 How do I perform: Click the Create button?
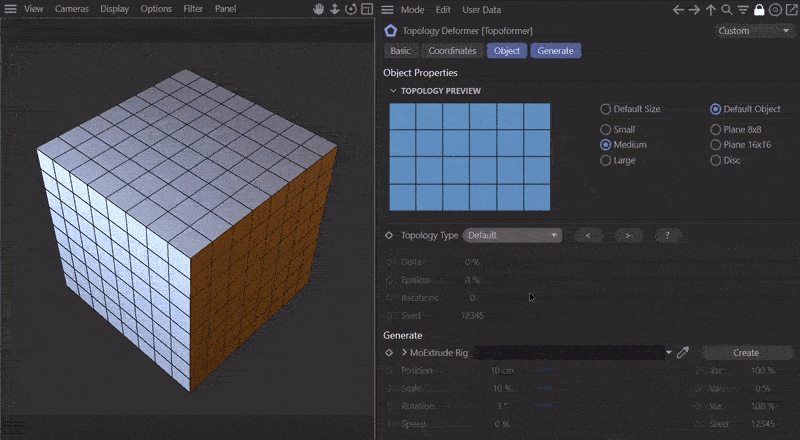[x=745, y=352]
